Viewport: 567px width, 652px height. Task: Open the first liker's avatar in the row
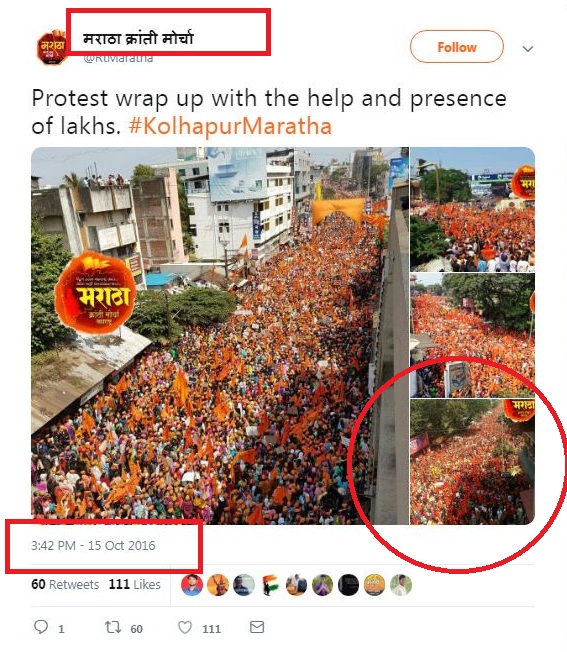click(192, 585)
